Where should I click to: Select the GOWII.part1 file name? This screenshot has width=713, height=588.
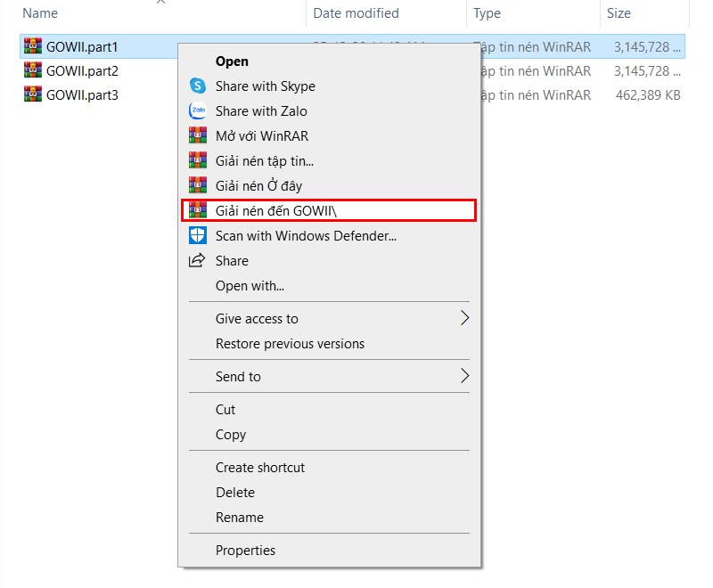[x=82, y=46]
